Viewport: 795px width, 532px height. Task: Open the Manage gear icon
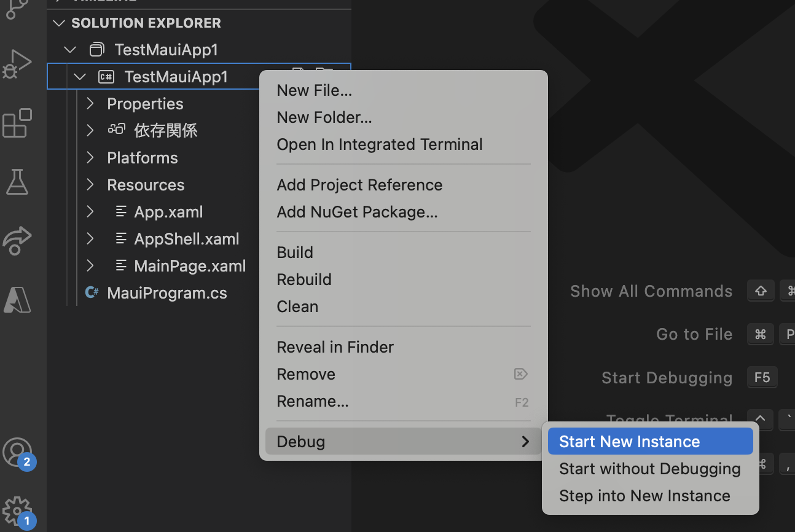17,511
